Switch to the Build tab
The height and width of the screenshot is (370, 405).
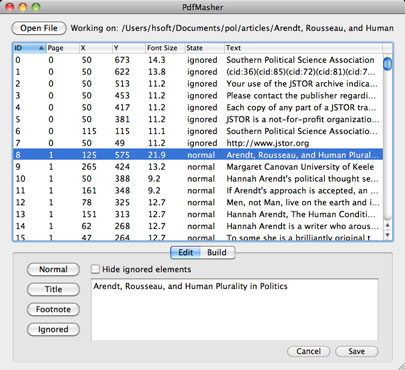click(217, 252)
